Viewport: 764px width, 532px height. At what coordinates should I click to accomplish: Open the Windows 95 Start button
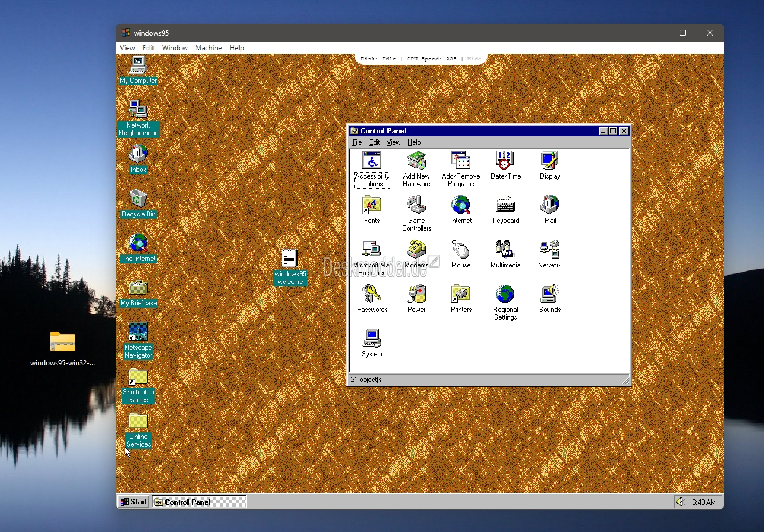133,502
